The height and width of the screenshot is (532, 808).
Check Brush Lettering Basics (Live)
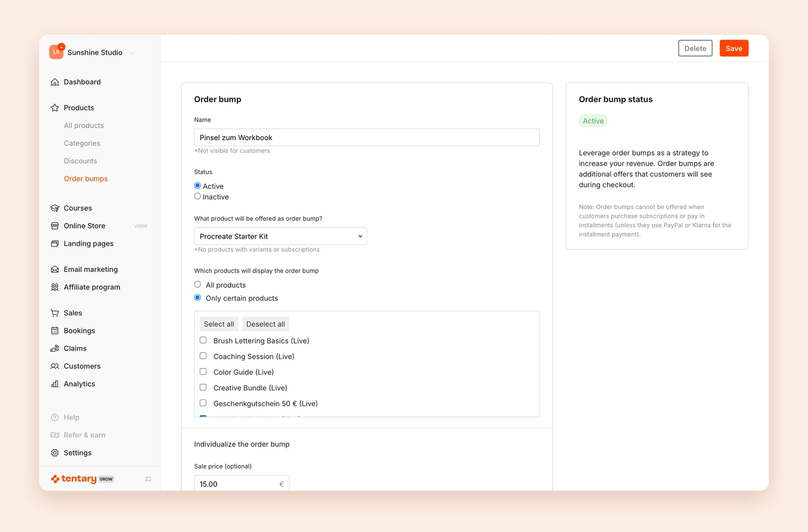pyautogui.click(x=203, y=340)
